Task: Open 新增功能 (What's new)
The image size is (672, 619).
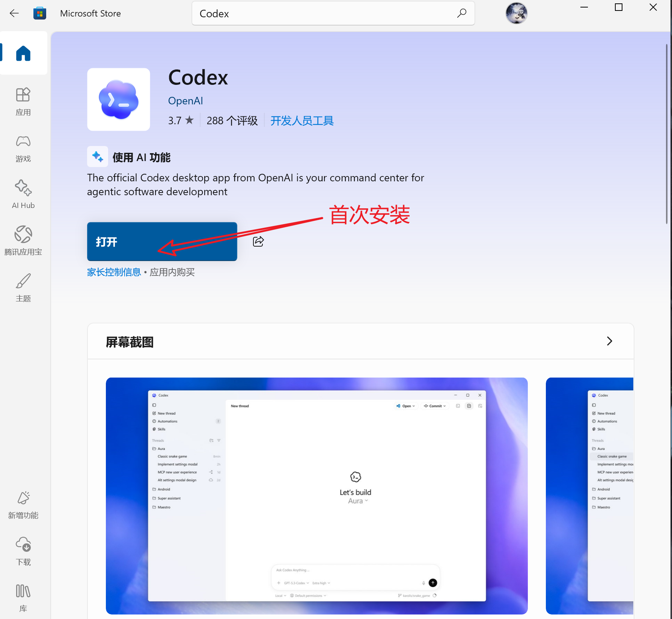Action: 23,505
